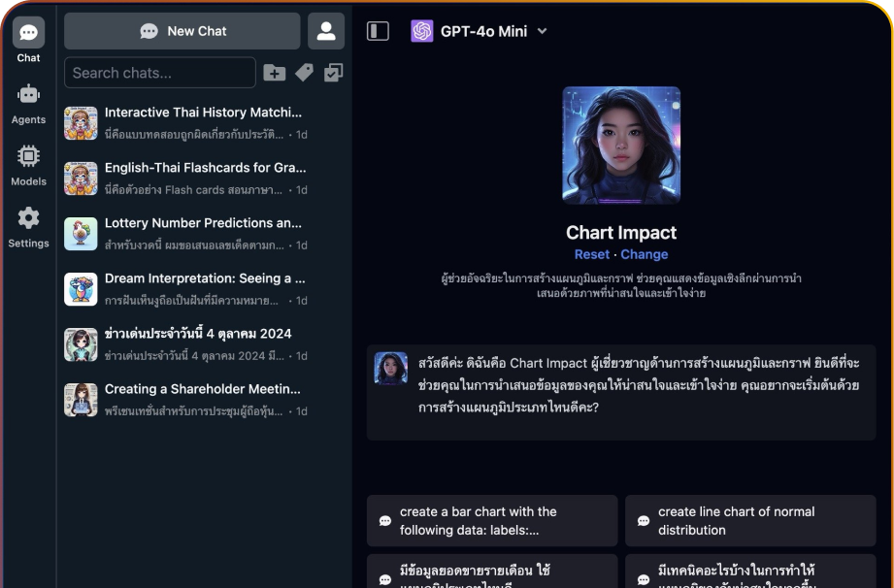Click the Reset agent link
The image size is (894, 588).
(592, 254)
